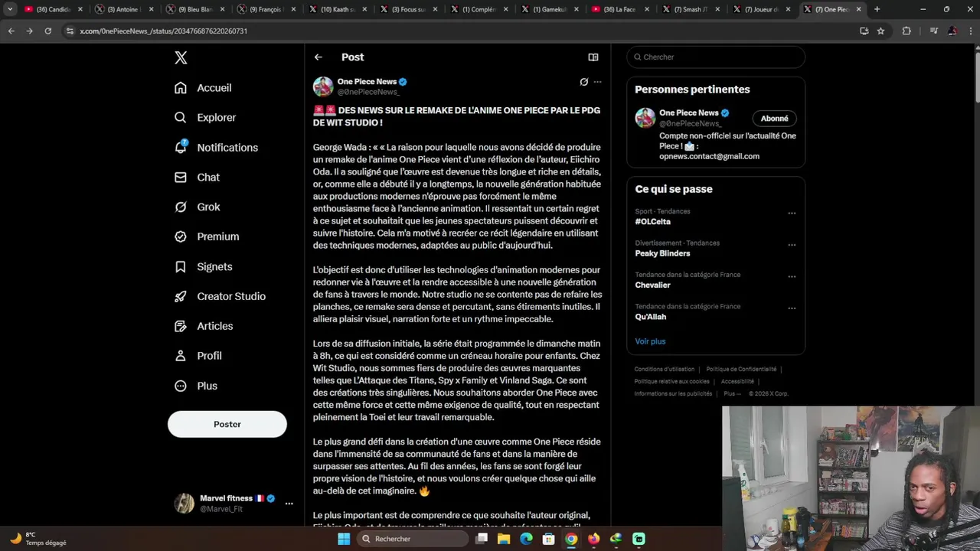Image resolution: width=980 pixels, height=551 pixels.
Task: Open a new browser tab
Action: [x=877, y=9]
